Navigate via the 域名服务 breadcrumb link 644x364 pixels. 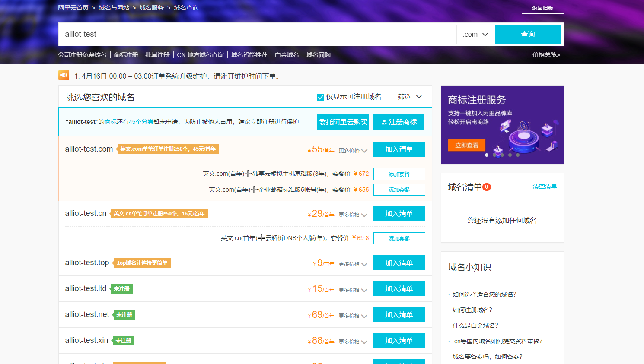(150, 7)
